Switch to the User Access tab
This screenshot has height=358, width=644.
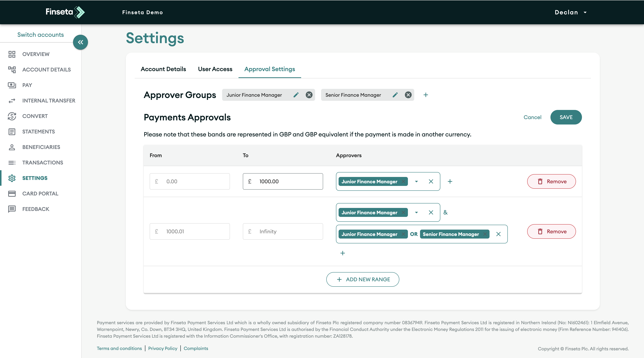pyautogui.click(x=215, y=69)
